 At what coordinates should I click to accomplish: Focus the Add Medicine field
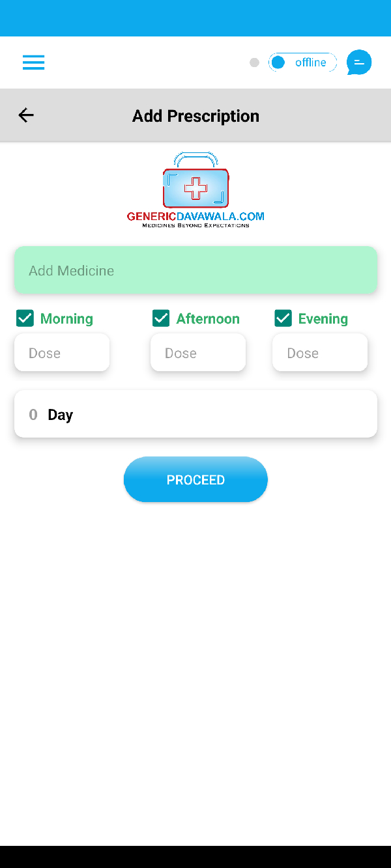point(195,270)
